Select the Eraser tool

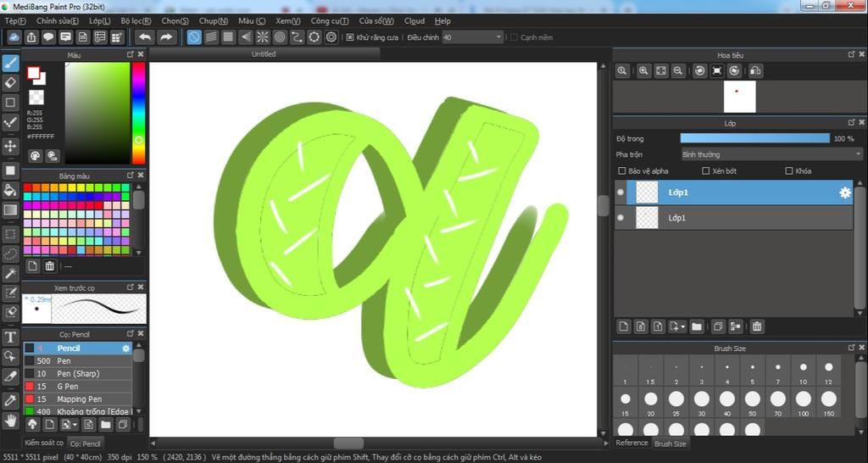[10, 83]
